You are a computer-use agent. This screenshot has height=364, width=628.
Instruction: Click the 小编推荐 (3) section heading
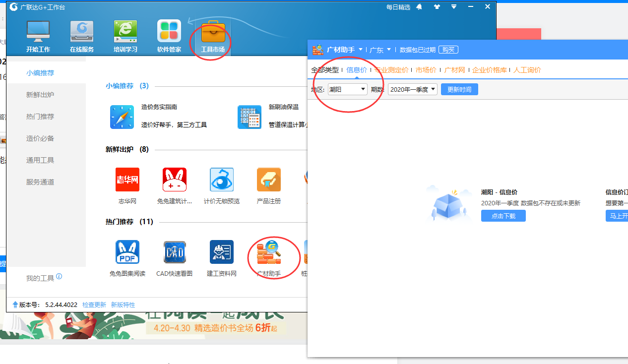[127, 86]
